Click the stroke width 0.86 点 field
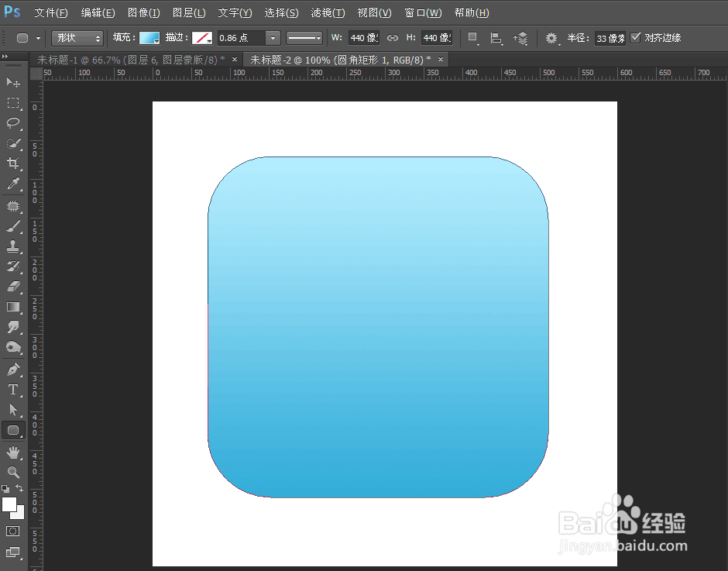 242,38
